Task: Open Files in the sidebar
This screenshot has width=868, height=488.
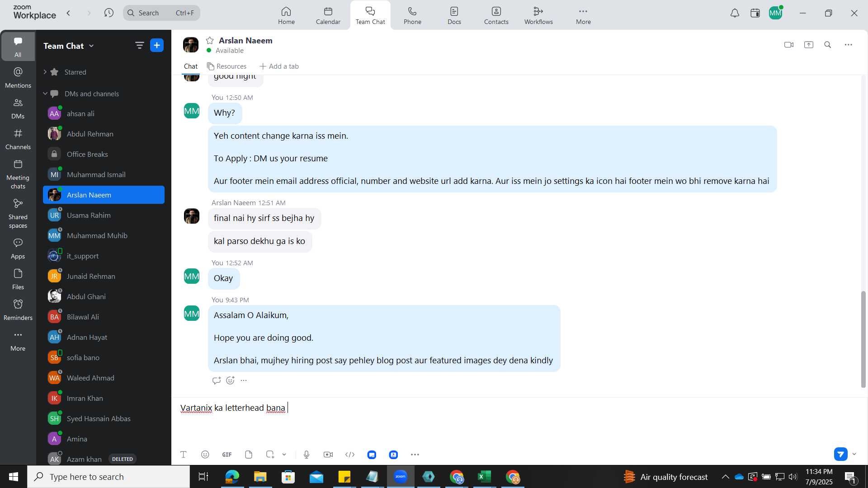Action: [x=18, y=279]
